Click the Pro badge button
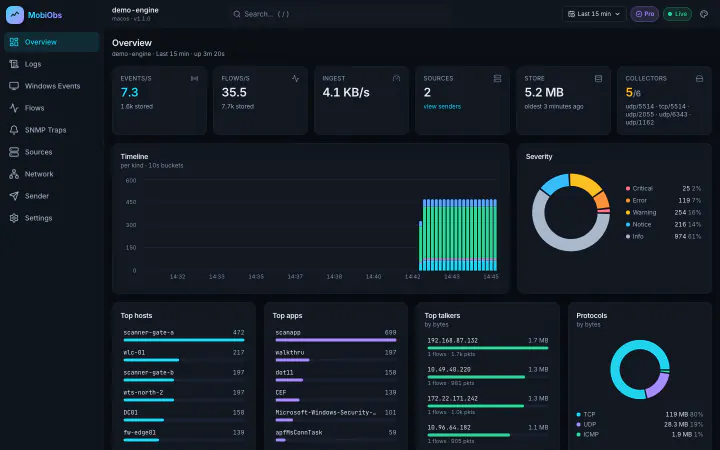Viewport: 720px width, 450px height. [645, 14]
